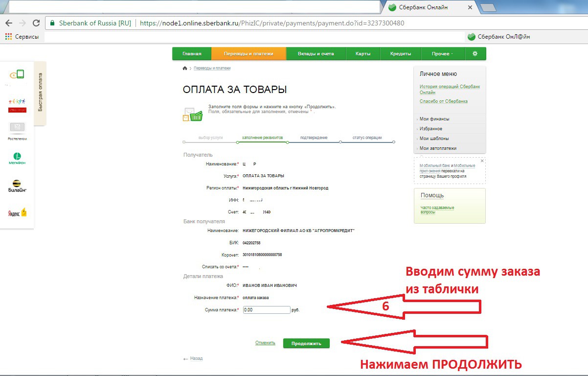Viewport: 588px width, 376px height.
Task: Open Часто задаваемые вопросы link
Action: tap(437, 210)
